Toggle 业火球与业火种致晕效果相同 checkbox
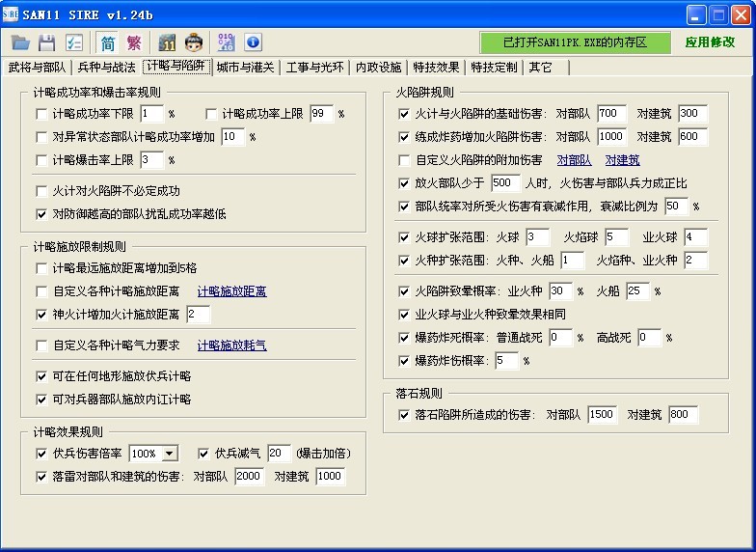Viewport: 756px width, 552px height. [404, 315]
